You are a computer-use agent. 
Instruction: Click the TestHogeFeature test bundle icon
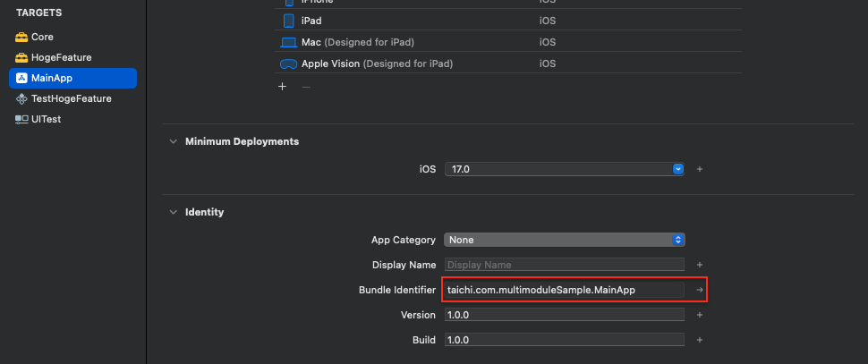coord(21,98)
